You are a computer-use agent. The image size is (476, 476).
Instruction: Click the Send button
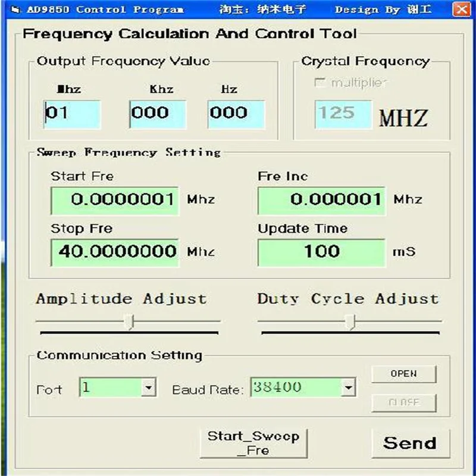411,443
